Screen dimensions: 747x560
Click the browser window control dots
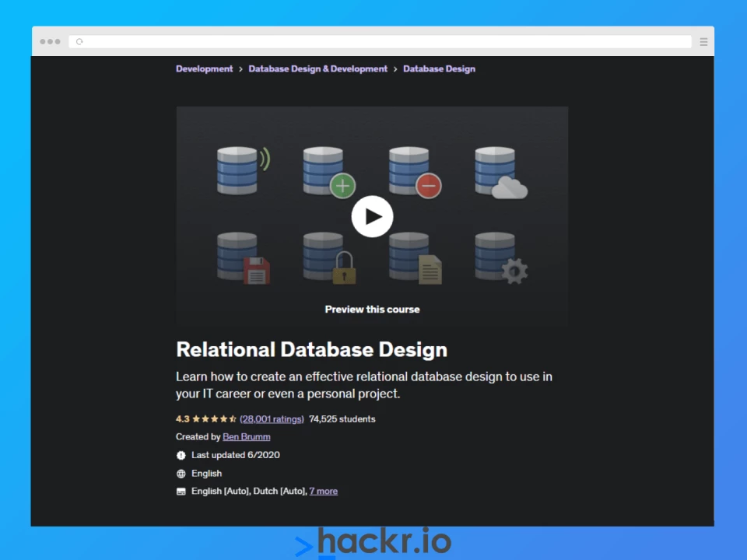tap(50, 42)
